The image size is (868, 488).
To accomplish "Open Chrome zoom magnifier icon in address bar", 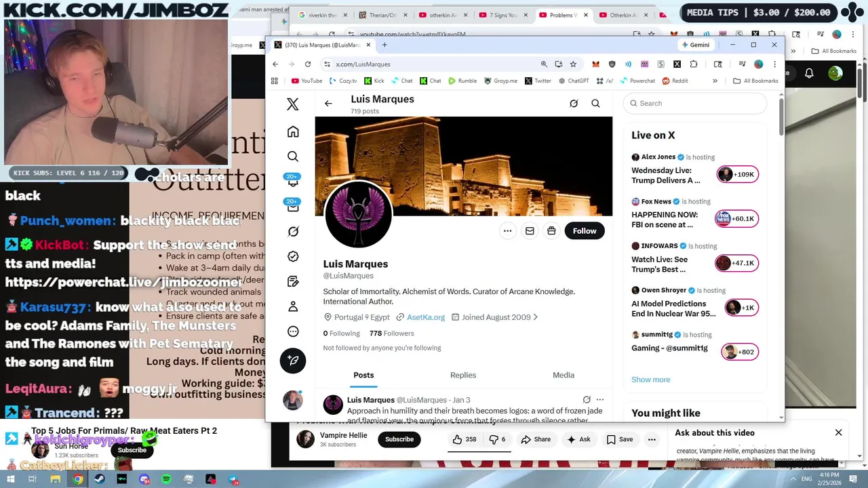I will point(544,64).
